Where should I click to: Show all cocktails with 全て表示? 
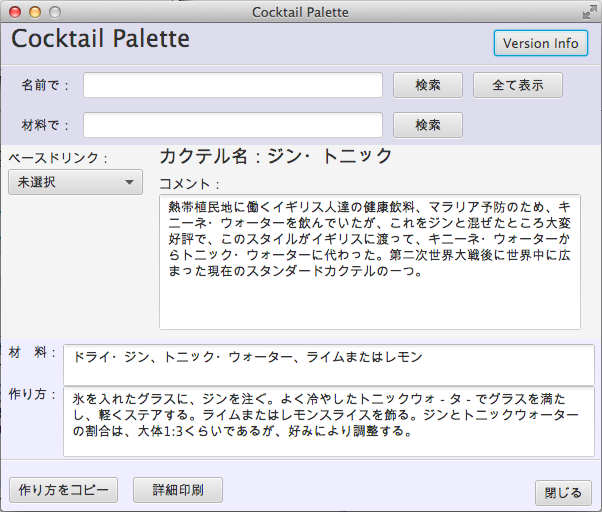click(x=517, y=85)
